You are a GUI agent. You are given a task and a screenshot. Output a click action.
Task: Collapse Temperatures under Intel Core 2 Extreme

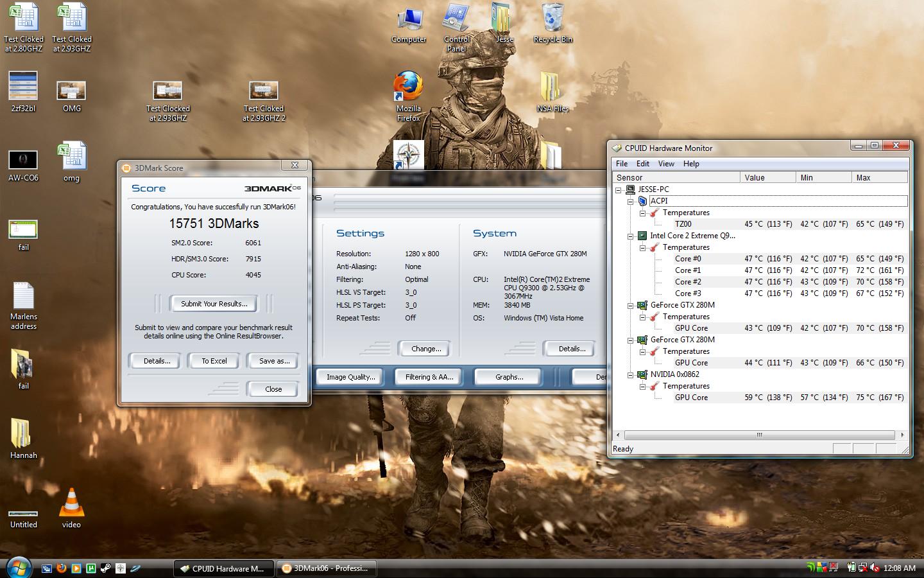coord(642,247)
